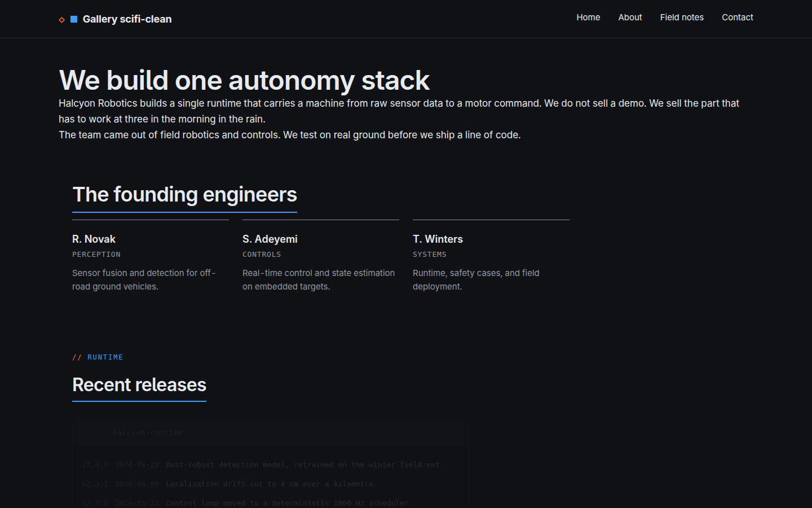Image resolution: width=812 pixels, height=508 pixels.
Task: Navigate to Field notes
Action: (x=682, y=17)
